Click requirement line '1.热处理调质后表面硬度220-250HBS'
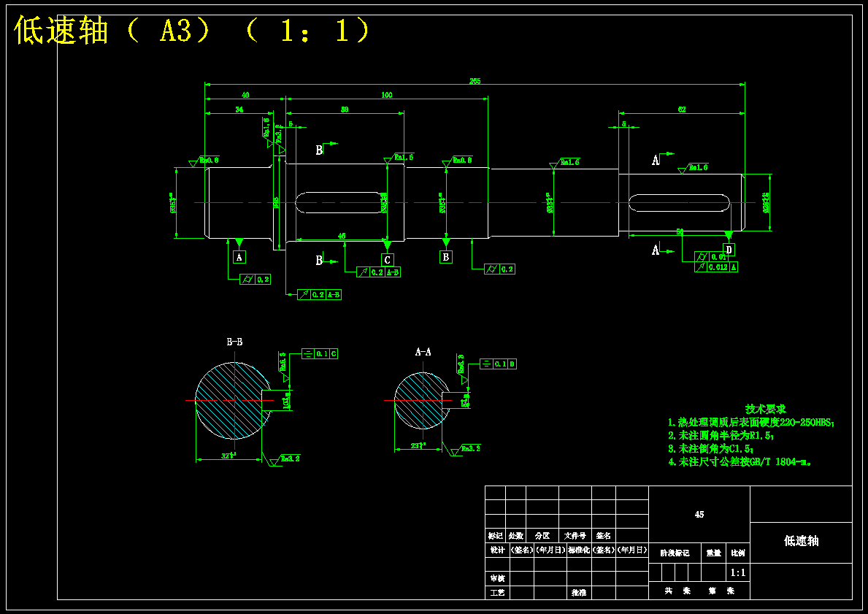This screenshot has height=614, width=868. [751, 423]
